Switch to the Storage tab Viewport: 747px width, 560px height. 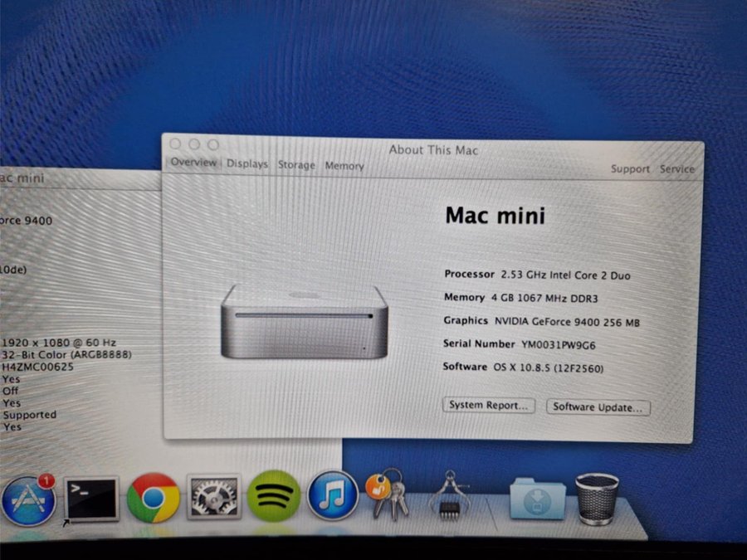[x=296, y=165]
